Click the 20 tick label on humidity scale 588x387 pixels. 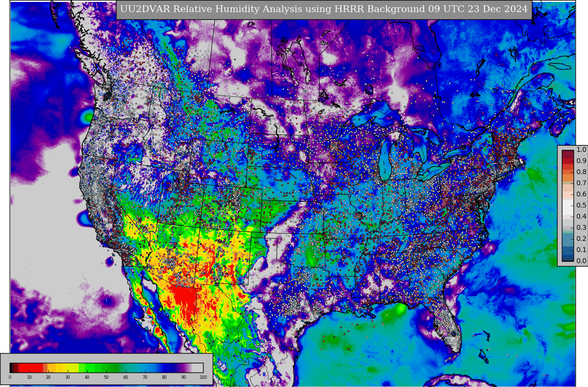click(x=48, y=377)
